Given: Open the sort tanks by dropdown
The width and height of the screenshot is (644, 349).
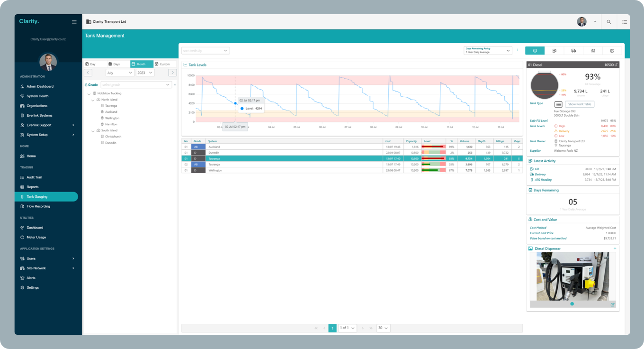Looking at the screenshot, I should click(x=206, y=51).
